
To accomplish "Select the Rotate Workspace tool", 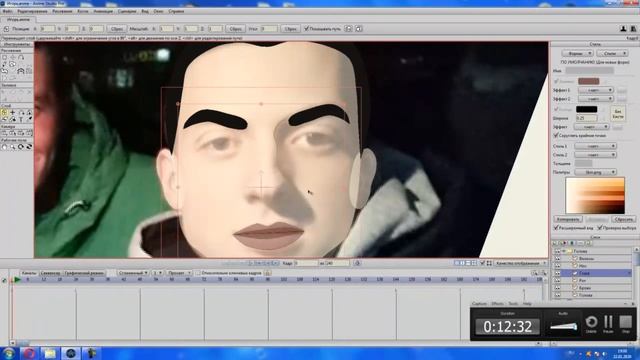I will [x=21, y=147].
